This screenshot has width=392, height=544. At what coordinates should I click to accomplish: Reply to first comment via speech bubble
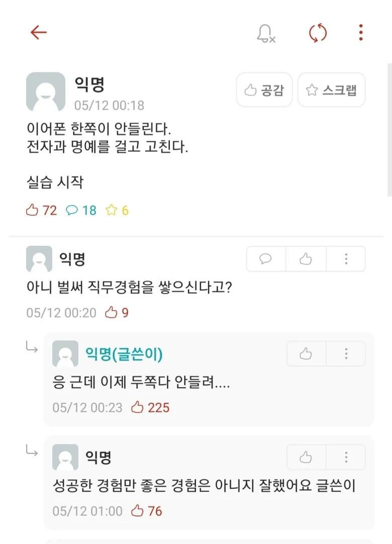(266, 259)
